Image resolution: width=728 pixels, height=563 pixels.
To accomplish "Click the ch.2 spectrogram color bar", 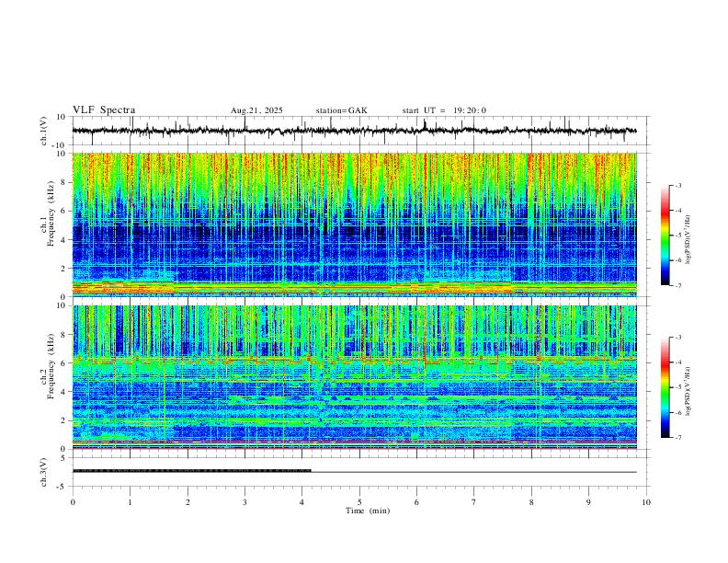I will (x=665, y=387).
